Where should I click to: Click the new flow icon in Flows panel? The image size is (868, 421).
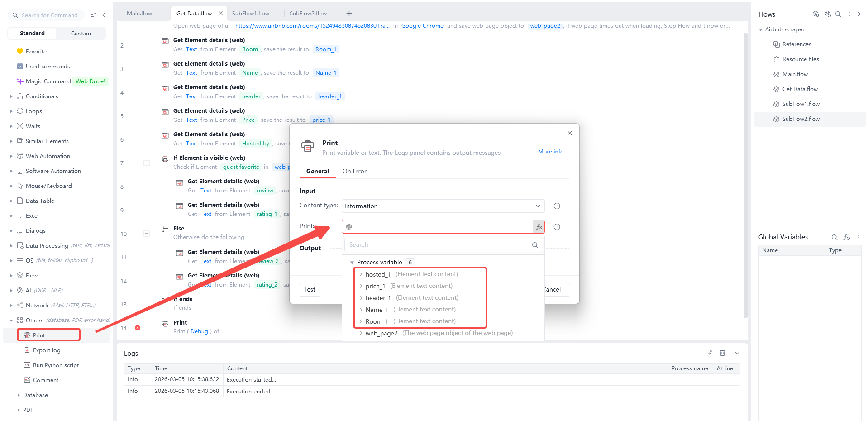816,14
